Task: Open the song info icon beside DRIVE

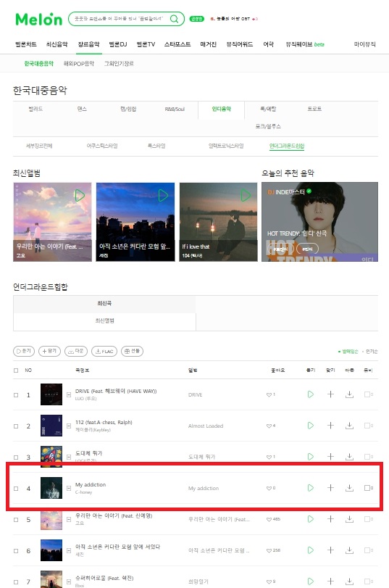Action: (69, 395)
